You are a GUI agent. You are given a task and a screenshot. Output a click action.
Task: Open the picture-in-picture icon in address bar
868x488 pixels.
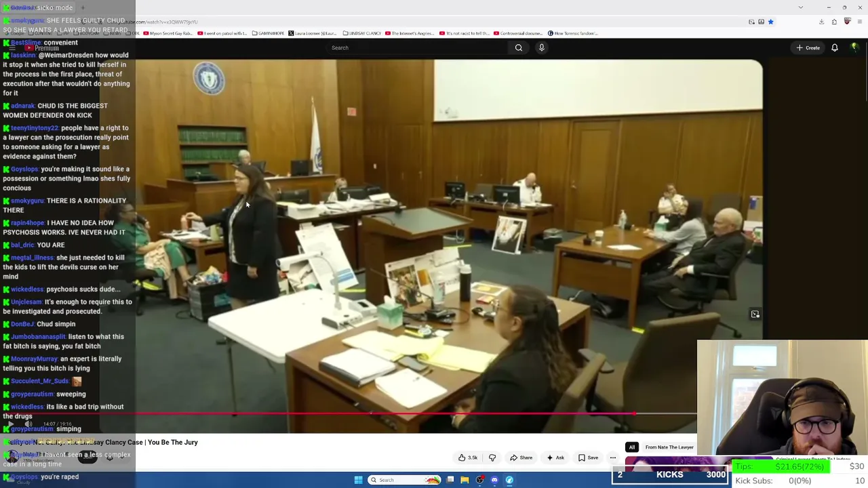tap(751, 22)
